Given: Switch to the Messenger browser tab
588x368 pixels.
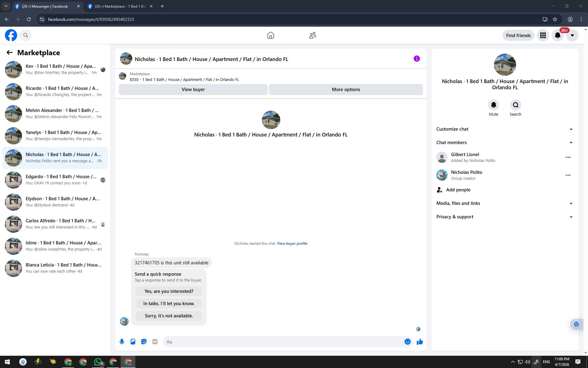Looking at the screenshot, I should pyautogui.click(x=45, y=6).
